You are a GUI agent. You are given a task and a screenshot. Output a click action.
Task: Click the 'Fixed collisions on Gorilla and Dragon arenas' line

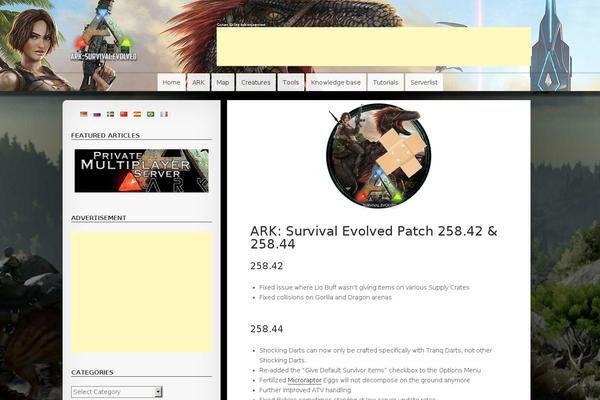click(325, 297)
